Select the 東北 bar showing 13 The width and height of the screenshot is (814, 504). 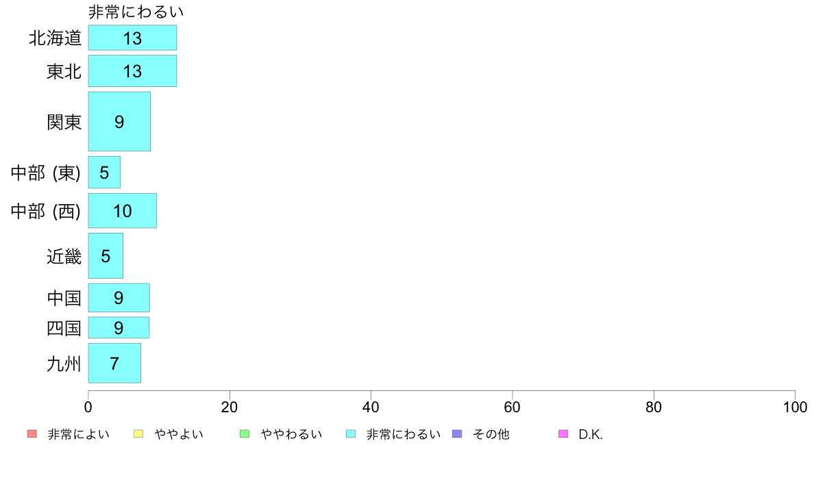pos(132,71)
